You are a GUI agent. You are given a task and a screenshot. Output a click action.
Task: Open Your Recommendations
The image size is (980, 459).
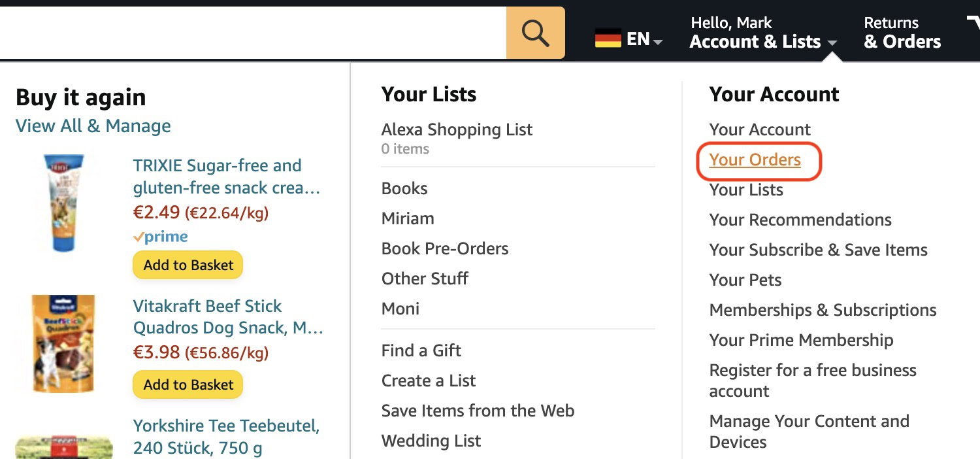coord(800,220)
